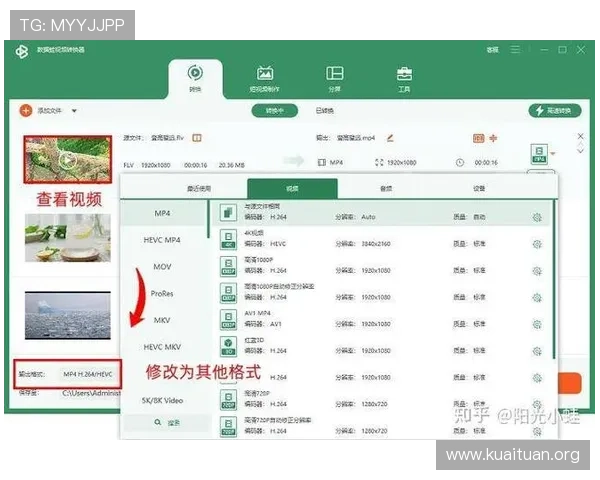Select the iceberg sea video thumbnail
Image resolution: width=600 pixels, height=480 pixels.
tap(68, 315)
